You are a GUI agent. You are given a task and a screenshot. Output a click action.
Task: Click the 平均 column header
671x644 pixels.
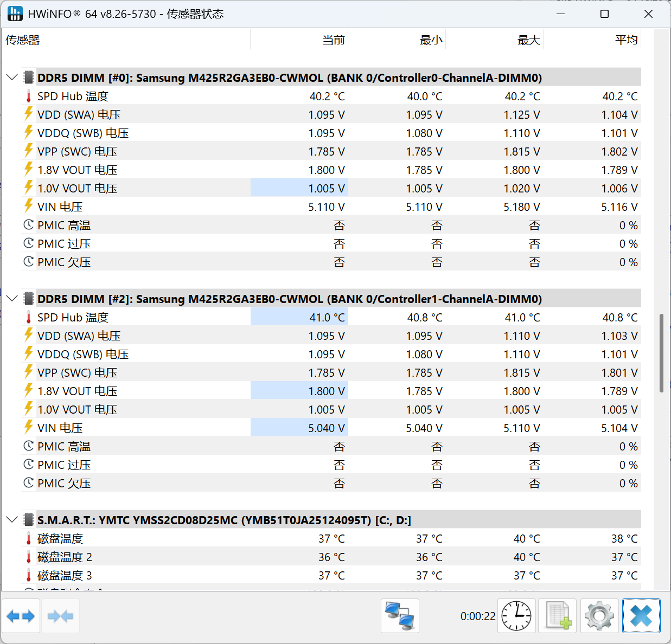(592, 40)
